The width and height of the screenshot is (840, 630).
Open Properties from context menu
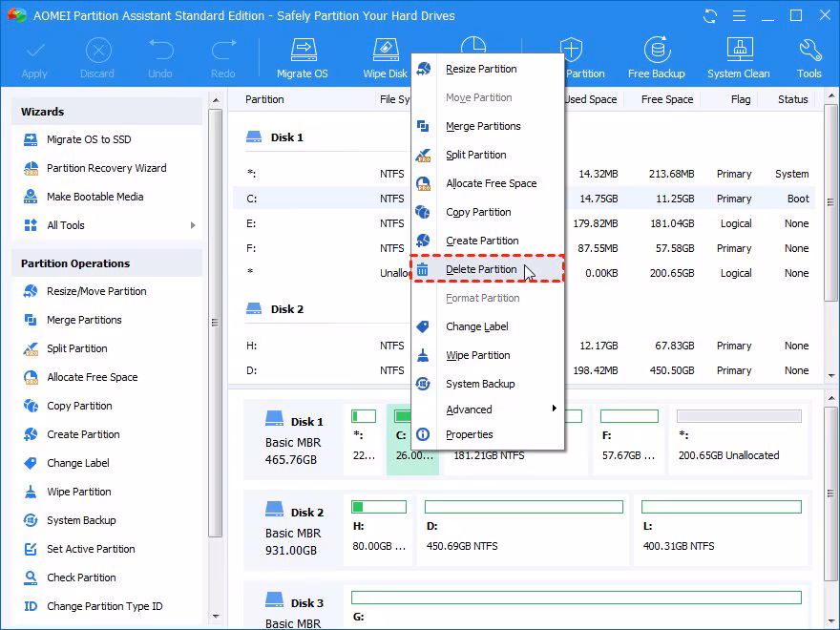[488, 434]
